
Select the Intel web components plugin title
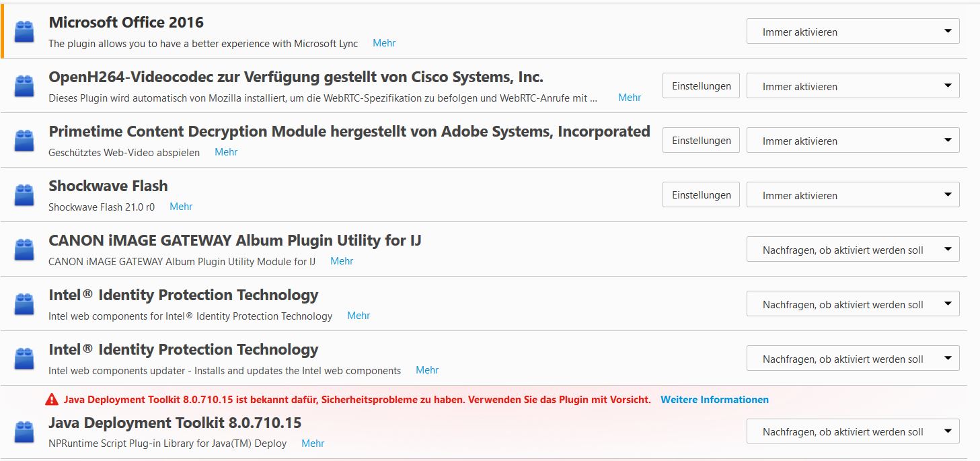pos(183,295)
